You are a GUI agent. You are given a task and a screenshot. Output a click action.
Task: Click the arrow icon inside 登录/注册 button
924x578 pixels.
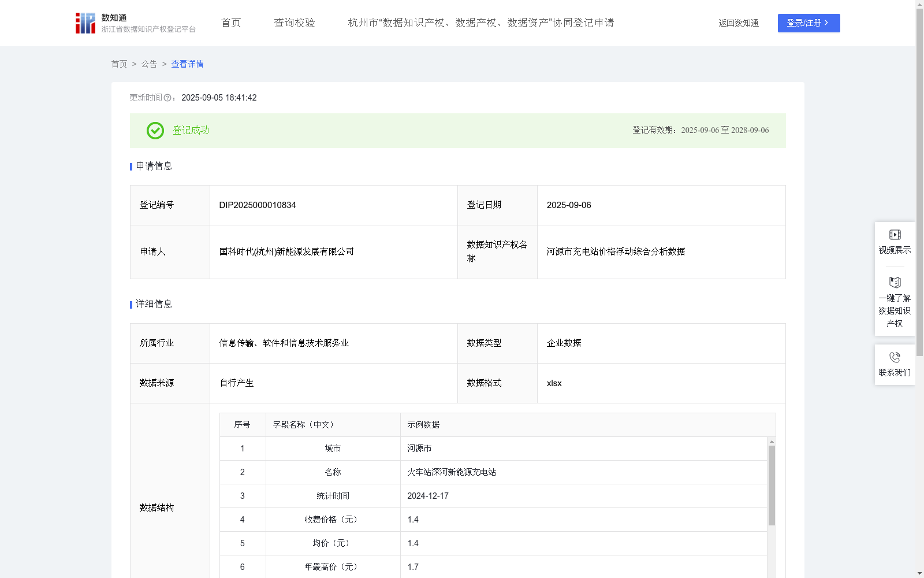click(x=826, y=23)
